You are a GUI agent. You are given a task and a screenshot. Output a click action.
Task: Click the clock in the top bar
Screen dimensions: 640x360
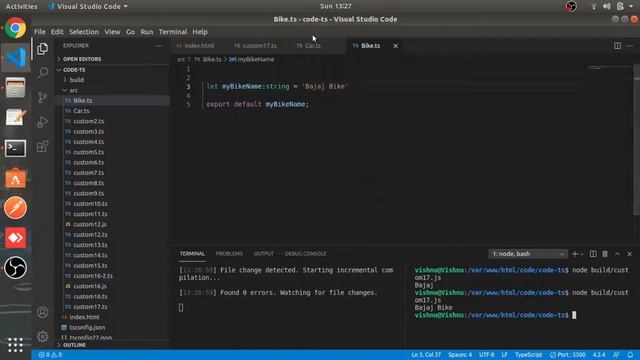coord(336,6)
